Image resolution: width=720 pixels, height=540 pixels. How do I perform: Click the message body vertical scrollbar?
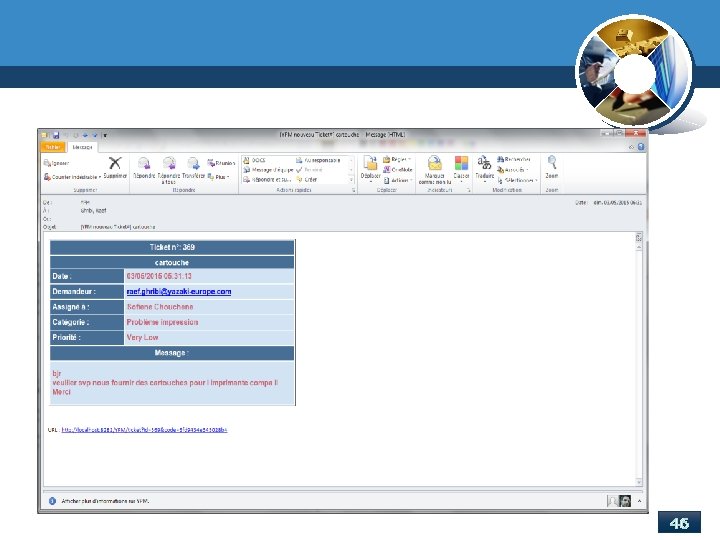(639, 363)
